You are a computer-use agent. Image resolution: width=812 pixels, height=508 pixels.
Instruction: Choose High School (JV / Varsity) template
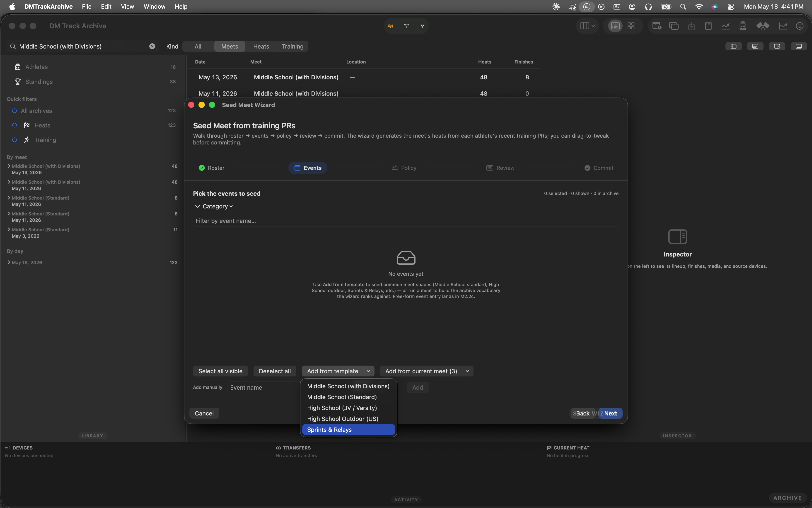click(348, 408)
